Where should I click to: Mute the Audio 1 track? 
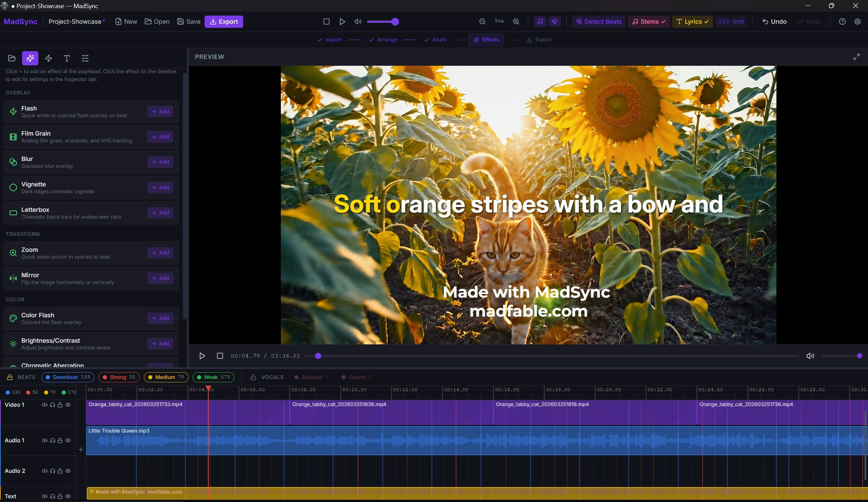[x=45, y=441]
